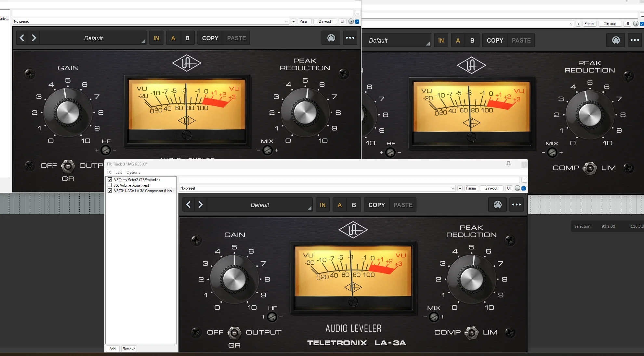Click the Peak Reduction knob in bottom plugin

pyautogui.click(x=471, y=280)
